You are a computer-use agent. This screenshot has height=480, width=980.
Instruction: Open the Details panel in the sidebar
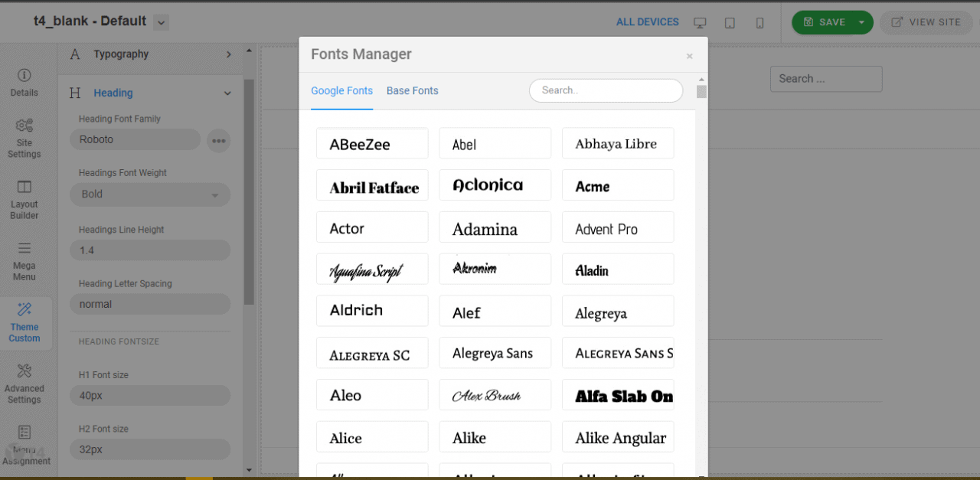pyautogui.click(x=25, y=83)
